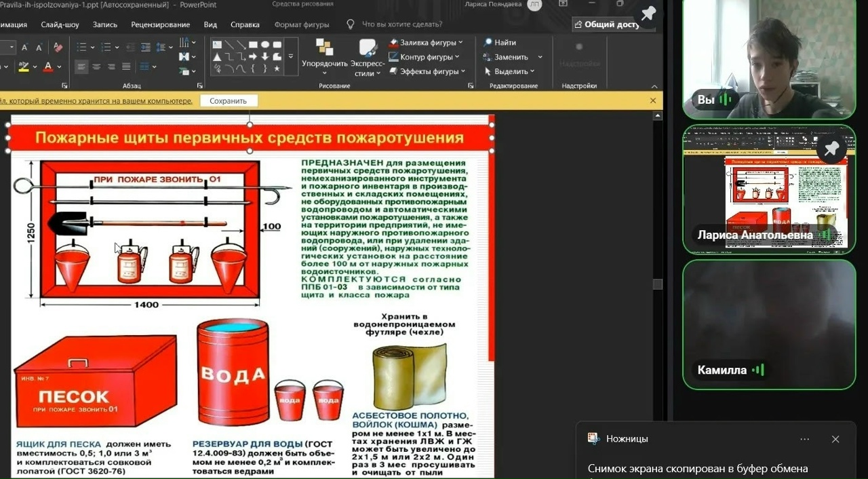Toggle justify text alignment

click(x=126, y=66)
